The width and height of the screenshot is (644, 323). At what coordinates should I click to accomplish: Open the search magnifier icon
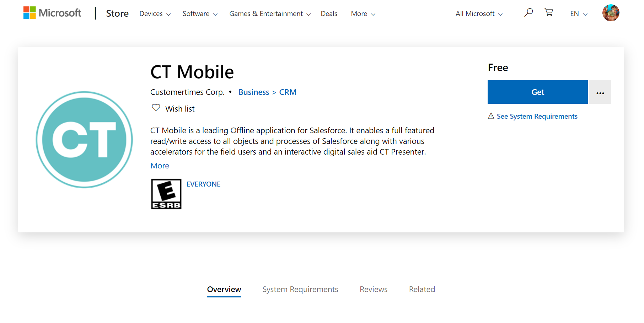coord(528,13)
